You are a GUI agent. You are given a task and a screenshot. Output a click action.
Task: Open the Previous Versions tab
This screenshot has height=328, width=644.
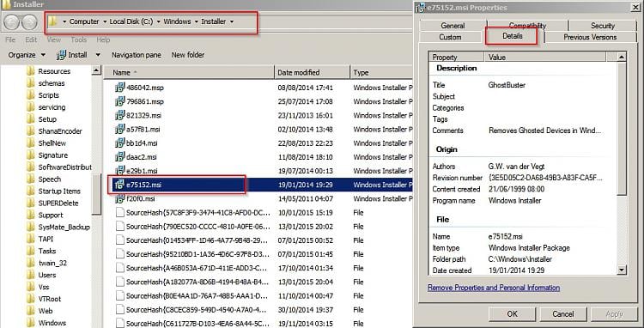click(590, 37)
